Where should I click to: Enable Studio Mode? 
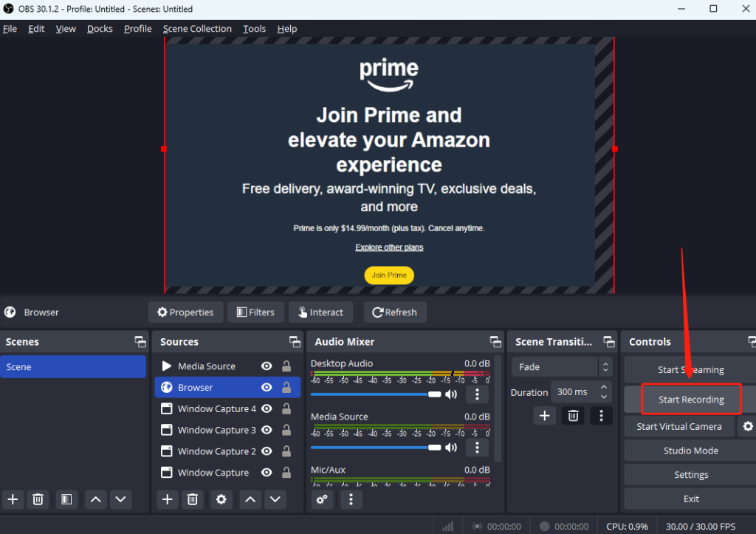point(691,451)
